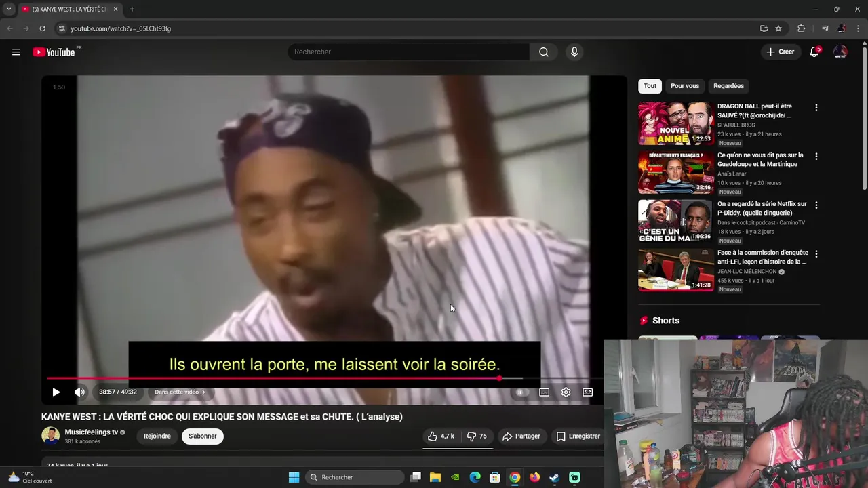Bookmark this page with the star
868x488 pixels.
[778, 28]
